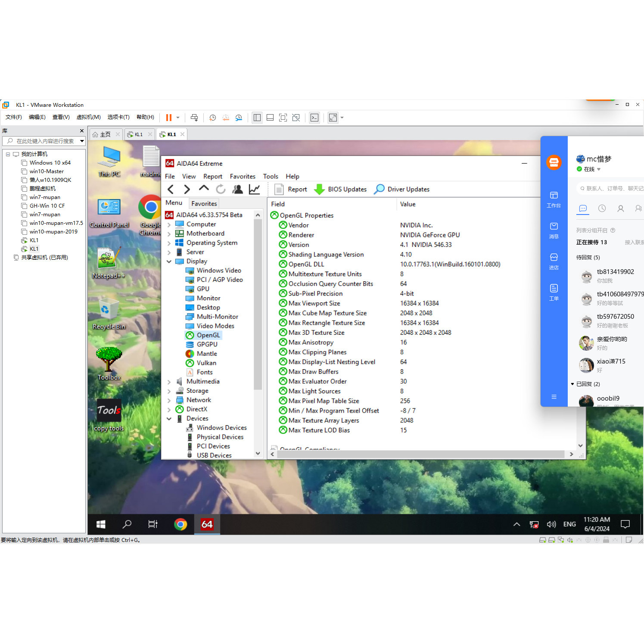The width and height of the screenshot is (644, 644).
Task: Refresh the AIDA64 page
Action: pyautogui.click(x=221, y=189)
